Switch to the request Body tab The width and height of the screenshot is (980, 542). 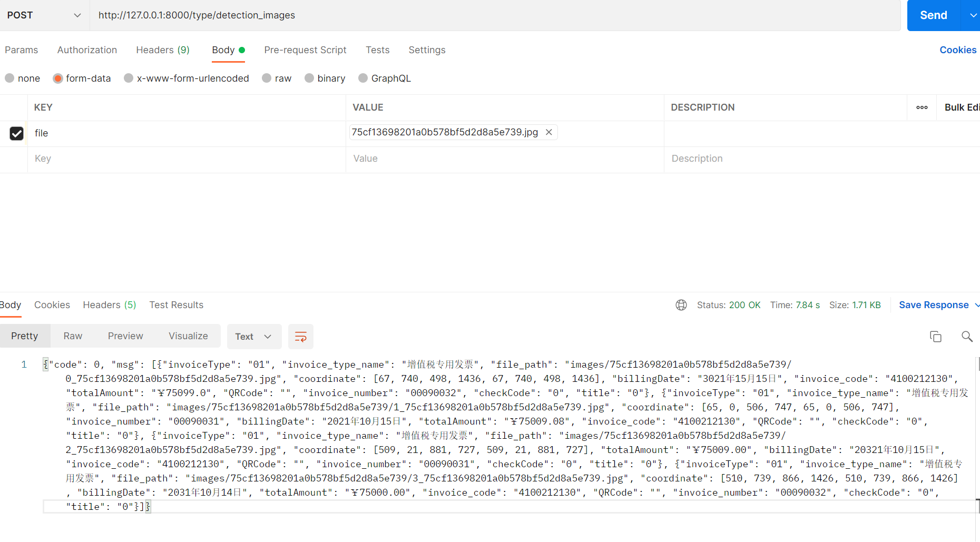tap(228, 50)
